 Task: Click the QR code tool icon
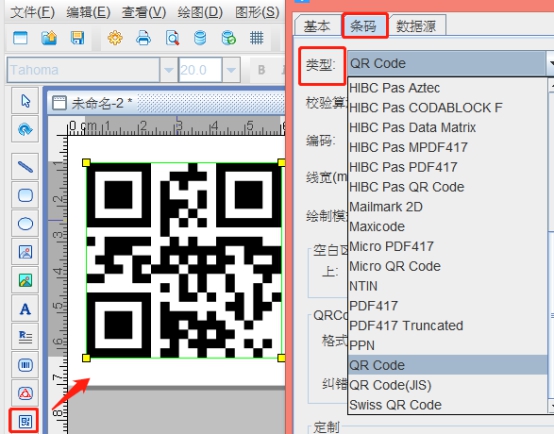pyautogui.click(x=25, y=421)
